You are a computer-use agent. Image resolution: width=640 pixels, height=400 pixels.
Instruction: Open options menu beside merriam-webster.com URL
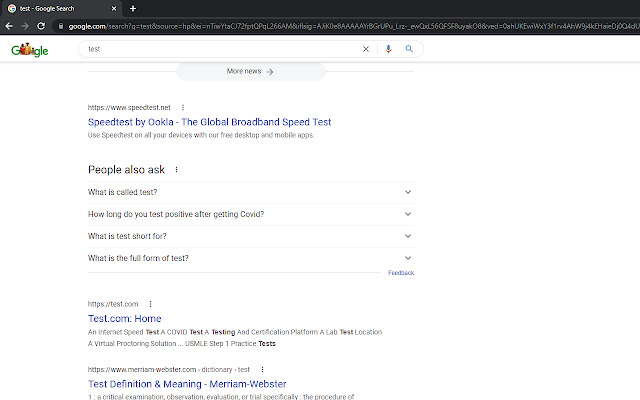pyautogui.click(x=262, y=369)
